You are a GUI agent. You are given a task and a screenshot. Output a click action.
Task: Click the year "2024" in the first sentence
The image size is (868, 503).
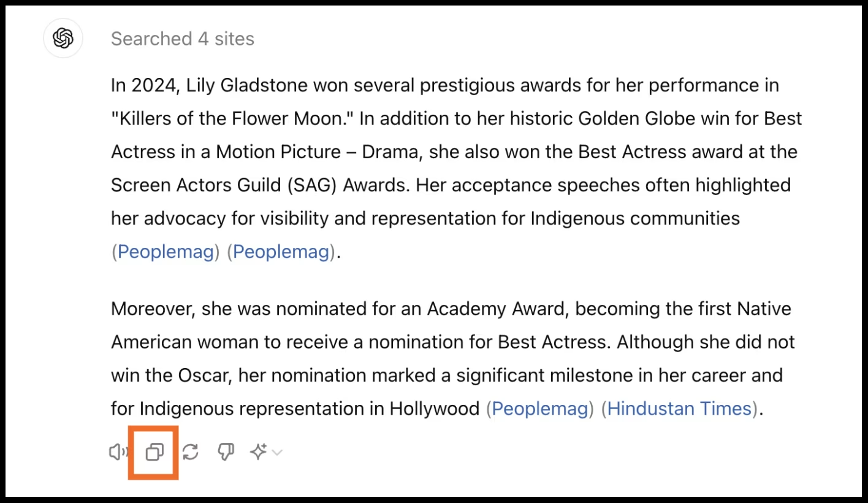152,85
